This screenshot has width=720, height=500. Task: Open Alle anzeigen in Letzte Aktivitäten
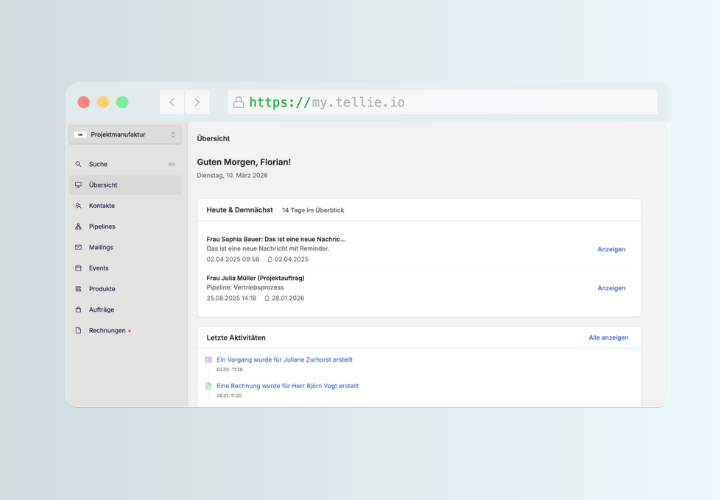click(608, 338)
